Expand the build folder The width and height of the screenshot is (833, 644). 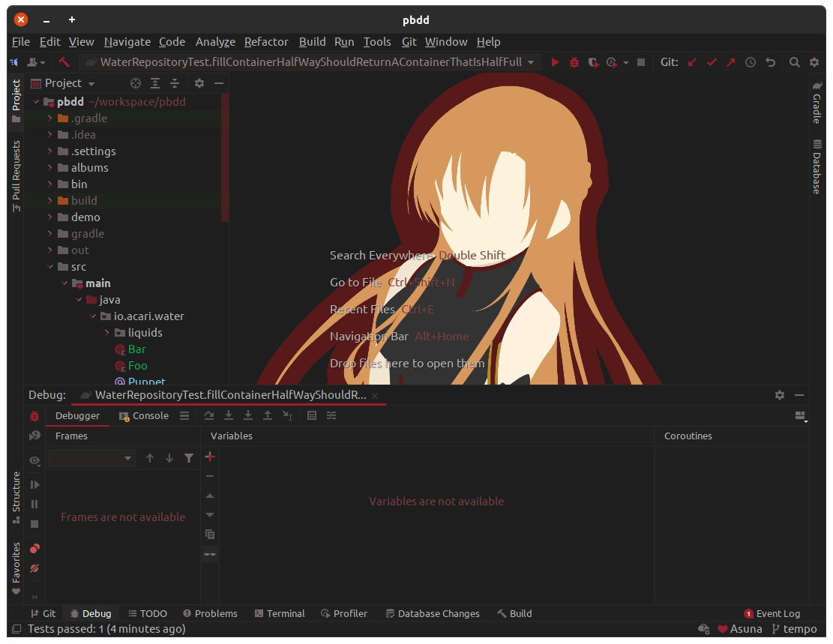click(x=50, y=200)
